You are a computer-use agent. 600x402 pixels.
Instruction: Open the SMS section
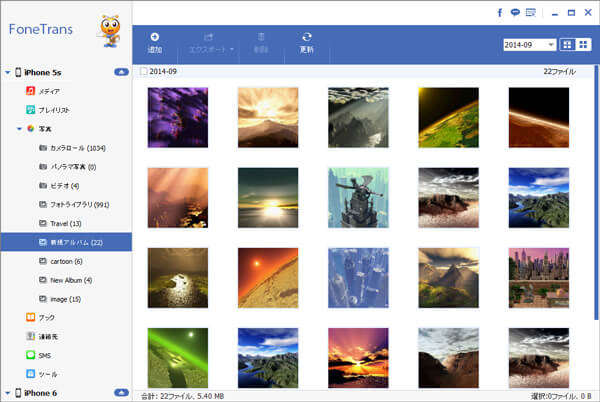(46, 354)
